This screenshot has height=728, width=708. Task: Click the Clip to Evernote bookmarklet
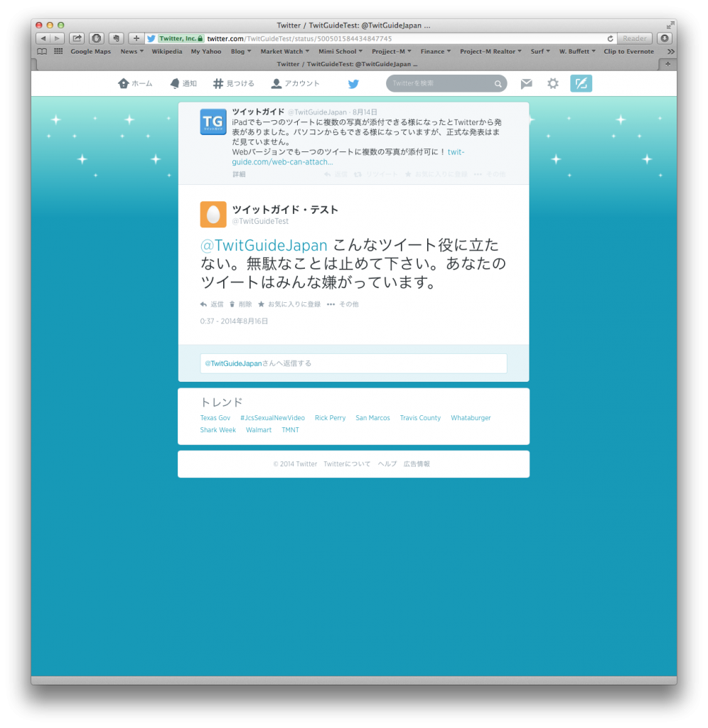[628, 51]
